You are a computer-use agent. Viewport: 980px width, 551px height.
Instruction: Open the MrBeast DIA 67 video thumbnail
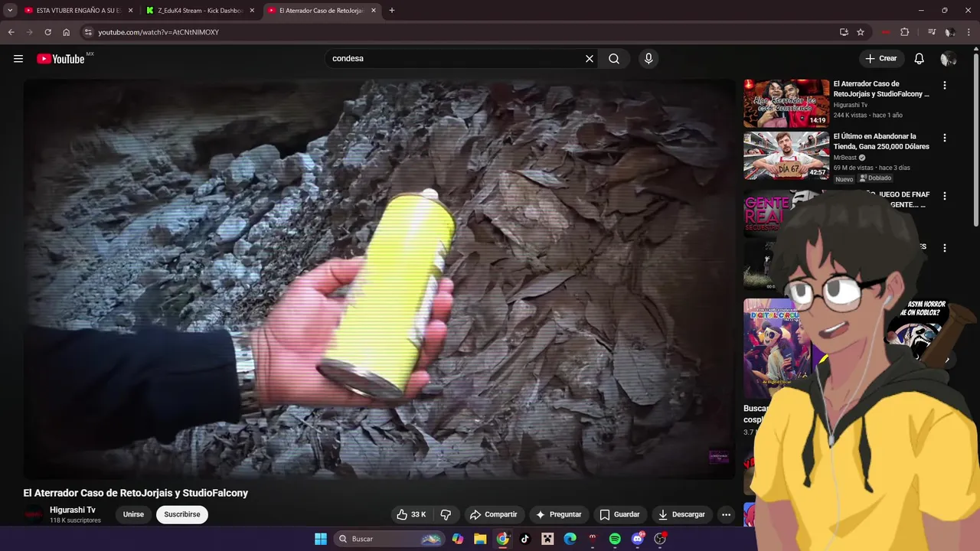pyautogui.click(x=786, y=155)
